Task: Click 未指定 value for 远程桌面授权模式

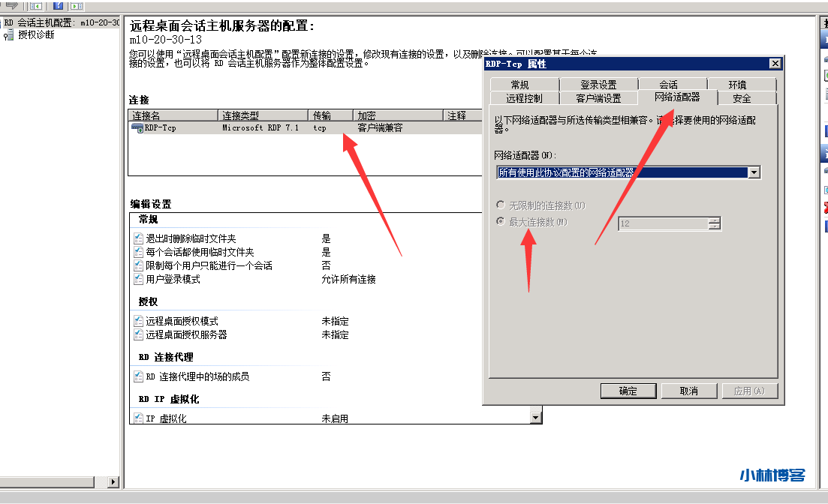Action: click(336, 321)
